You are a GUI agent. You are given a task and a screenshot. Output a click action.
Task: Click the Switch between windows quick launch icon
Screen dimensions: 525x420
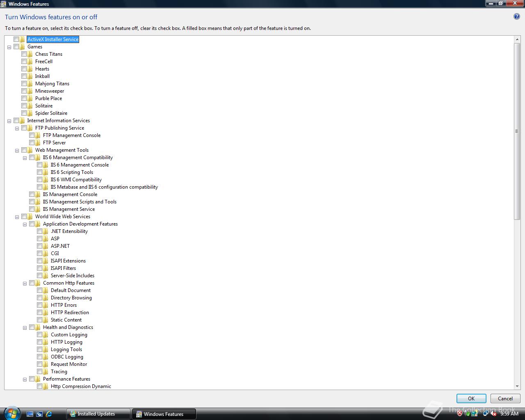[x=39, y=414]
